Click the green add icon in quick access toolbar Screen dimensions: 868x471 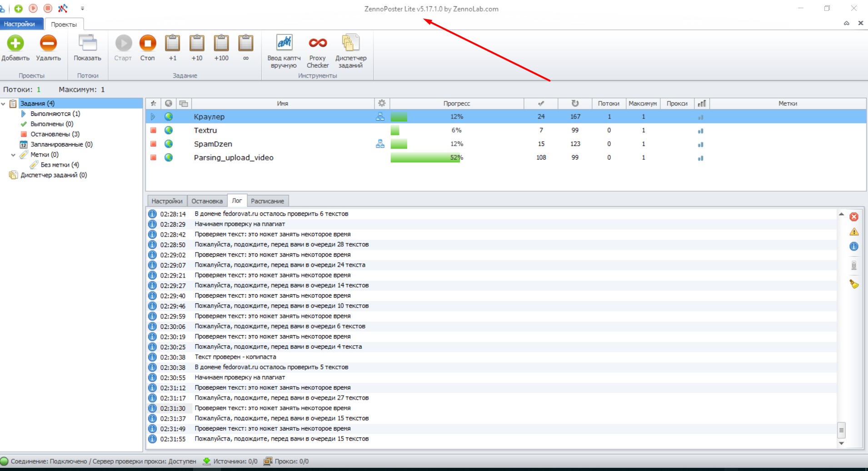(19, 8)
